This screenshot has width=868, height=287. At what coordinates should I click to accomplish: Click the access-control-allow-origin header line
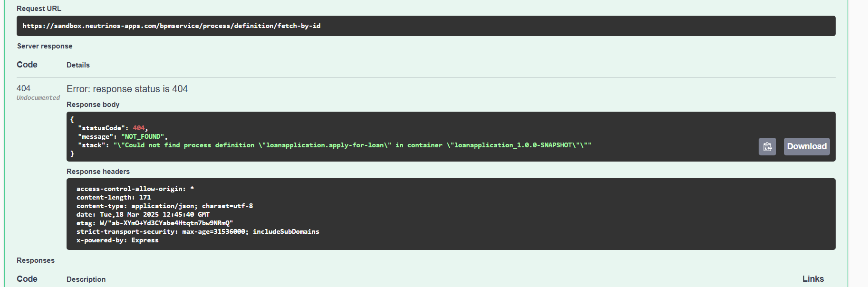coord(135,189)
